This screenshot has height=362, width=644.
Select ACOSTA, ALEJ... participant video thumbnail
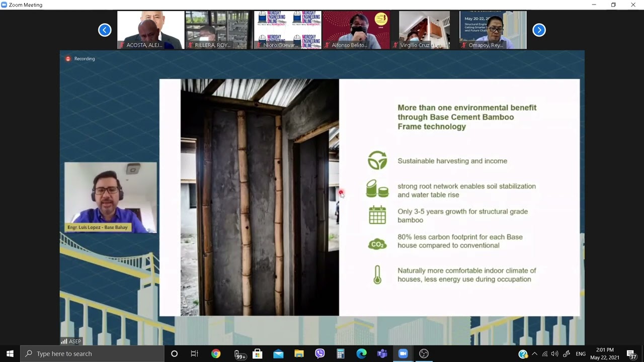point(151,30)
